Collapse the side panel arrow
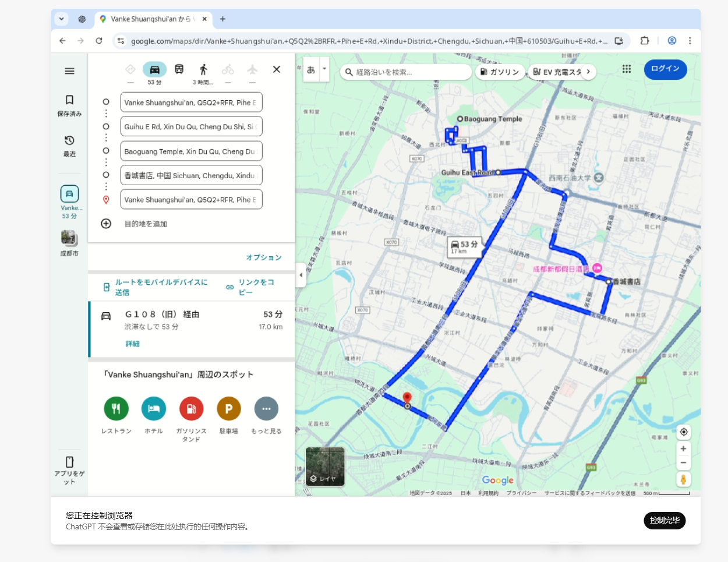This screenshot has height=562, width=728. click(x=301, y=275)
